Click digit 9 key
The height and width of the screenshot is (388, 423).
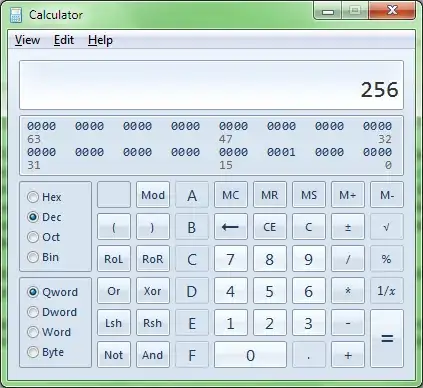[x=309, y=259]
